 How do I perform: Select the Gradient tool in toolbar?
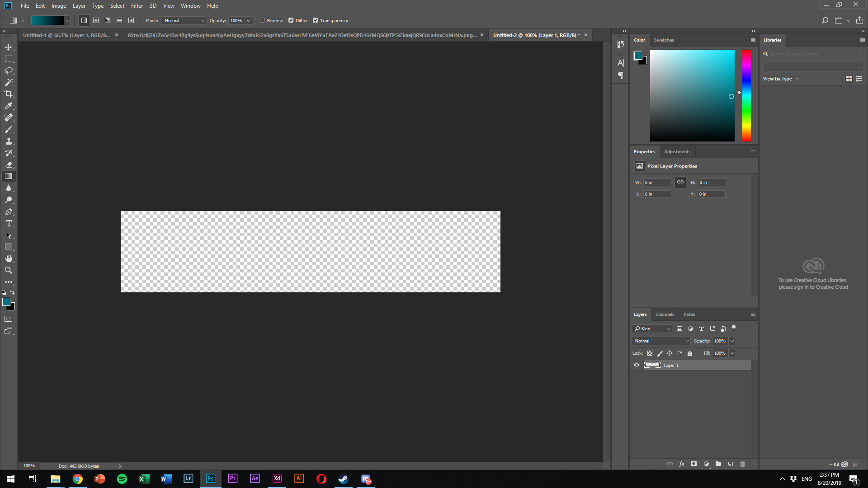(9, 176)
